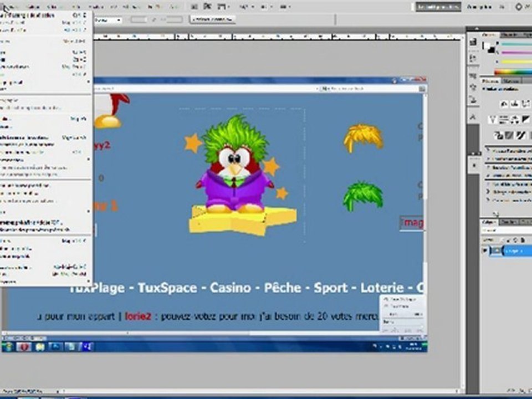Expand the Black & White presets list
Image resolution: width=532 pixels, height=399 pixels.
click(488, 184)
